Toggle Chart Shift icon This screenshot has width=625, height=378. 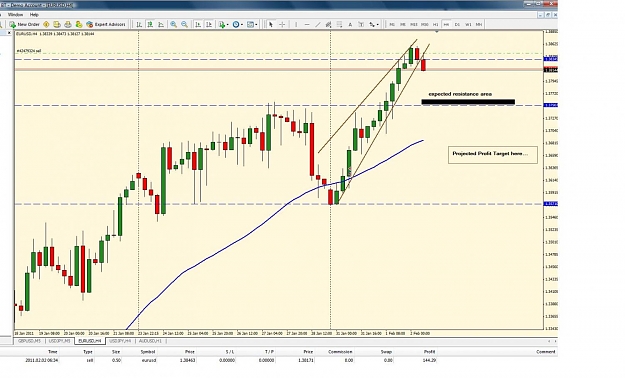click(209, 24)
